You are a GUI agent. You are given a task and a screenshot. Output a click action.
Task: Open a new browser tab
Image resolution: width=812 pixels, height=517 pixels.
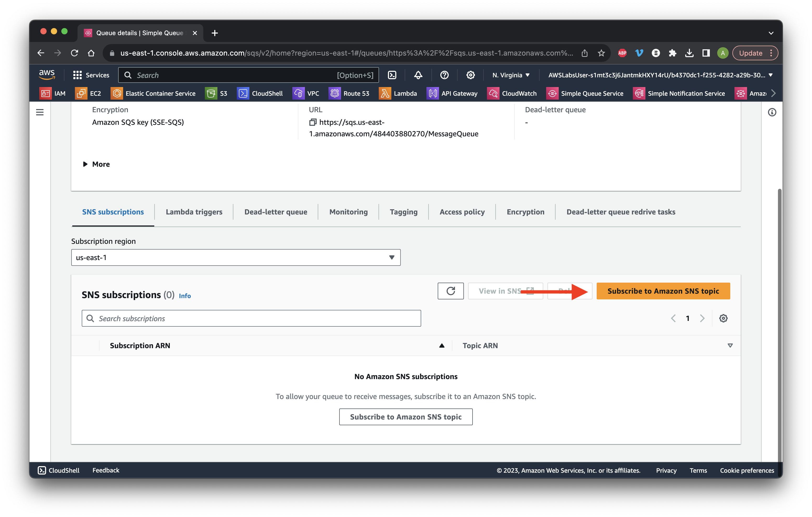(x=215, y=33)
